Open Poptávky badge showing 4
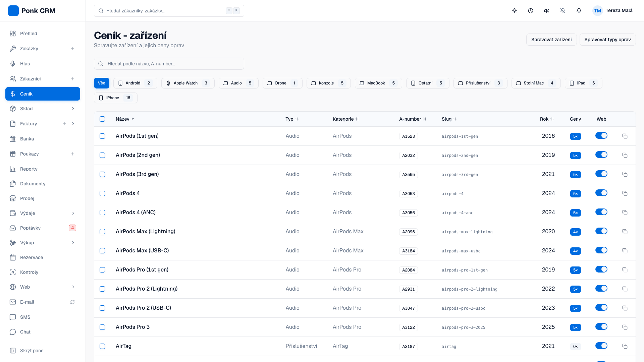Screen dimensions: 644x362 click(72, 228)
